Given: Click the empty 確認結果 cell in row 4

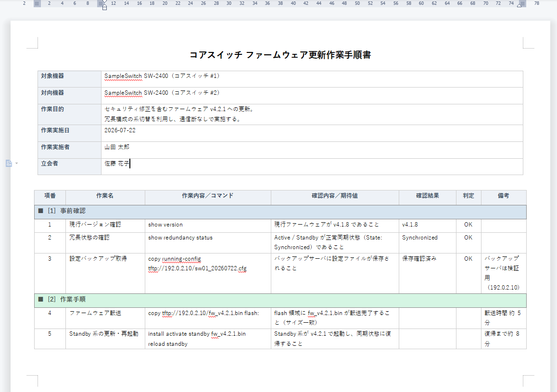Looking at the screenshot, I should click(428, 318).
